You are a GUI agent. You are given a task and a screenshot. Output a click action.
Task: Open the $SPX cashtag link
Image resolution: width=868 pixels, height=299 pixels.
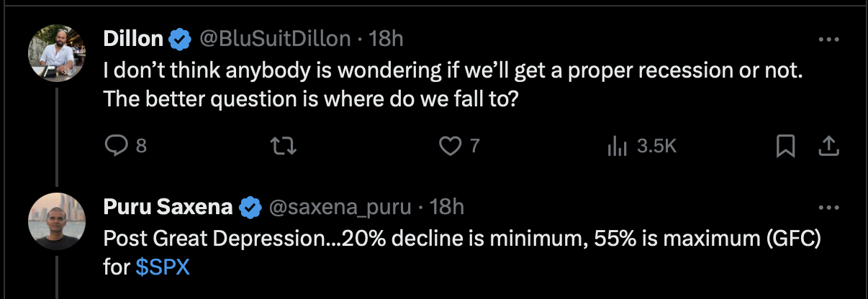tap(163, 267)
